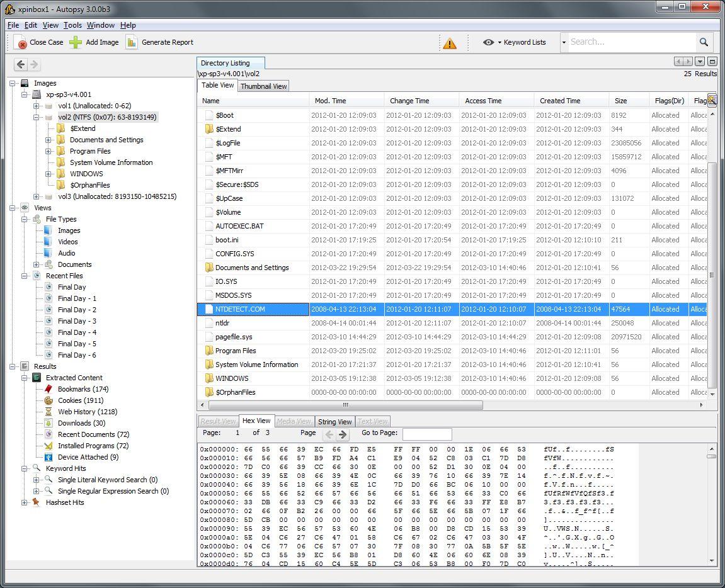Select the boot.ini file row

pos(452,240)
